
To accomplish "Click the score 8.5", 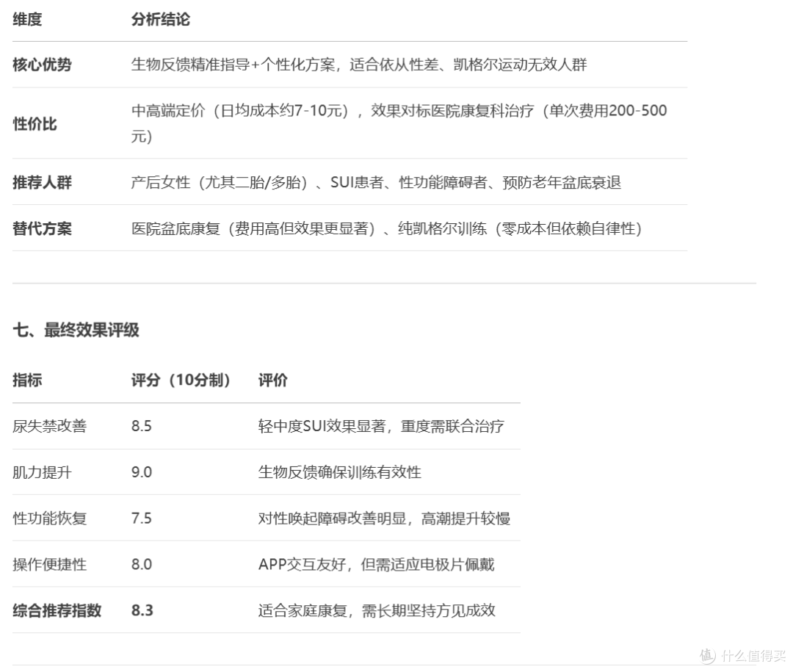I will point(142,426).
